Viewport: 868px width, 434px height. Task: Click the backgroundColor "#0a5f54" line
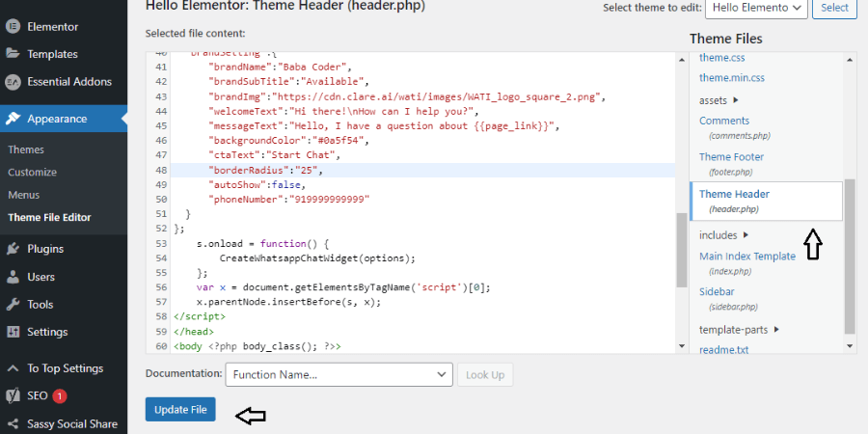tap(288, 141)
